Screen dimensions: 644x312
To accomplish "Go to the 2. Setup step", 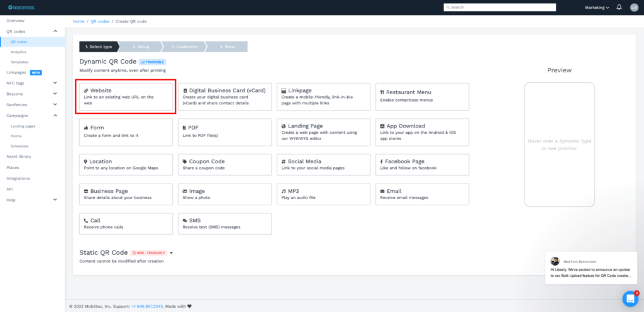I will pyautogui.click(x=141, y=47).
